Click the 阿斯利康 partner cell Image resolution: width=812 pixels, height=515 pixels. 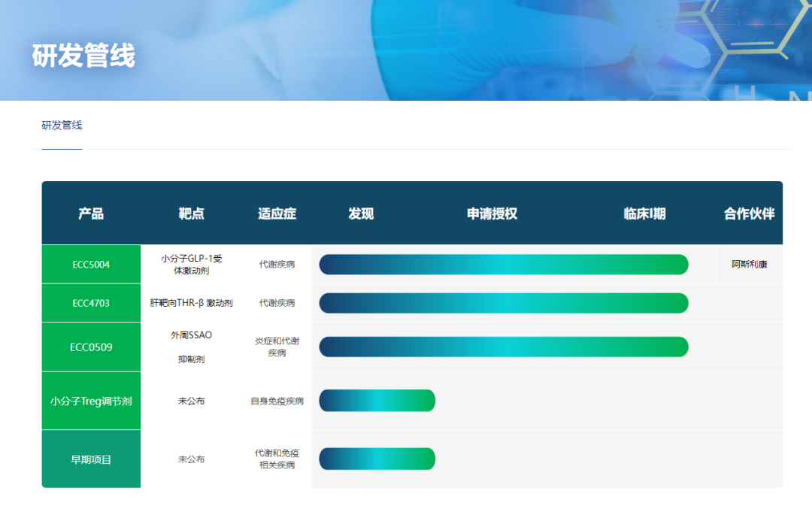pos(749,265)
